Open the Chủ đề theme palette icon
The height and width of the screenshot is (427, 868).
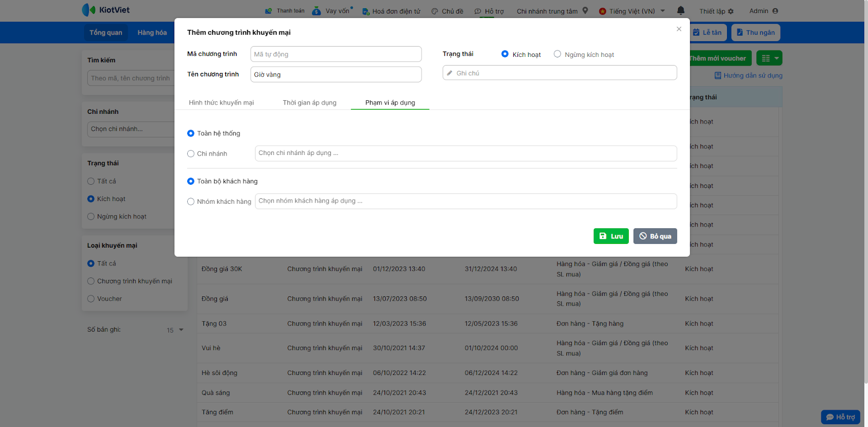pyautogui.click(x=435, y=11)
